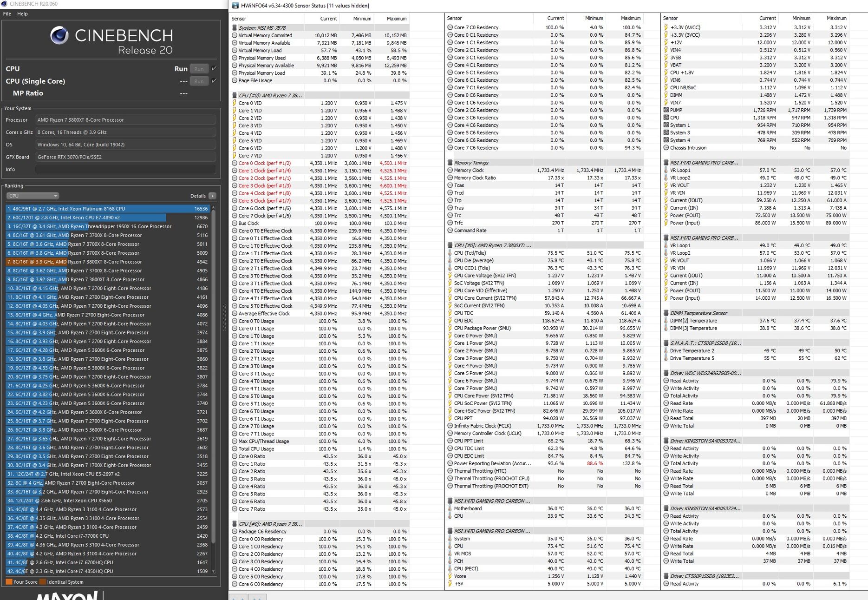Toggle the checkbox next to the CPU test
The image size is (868, 600).
214,68
